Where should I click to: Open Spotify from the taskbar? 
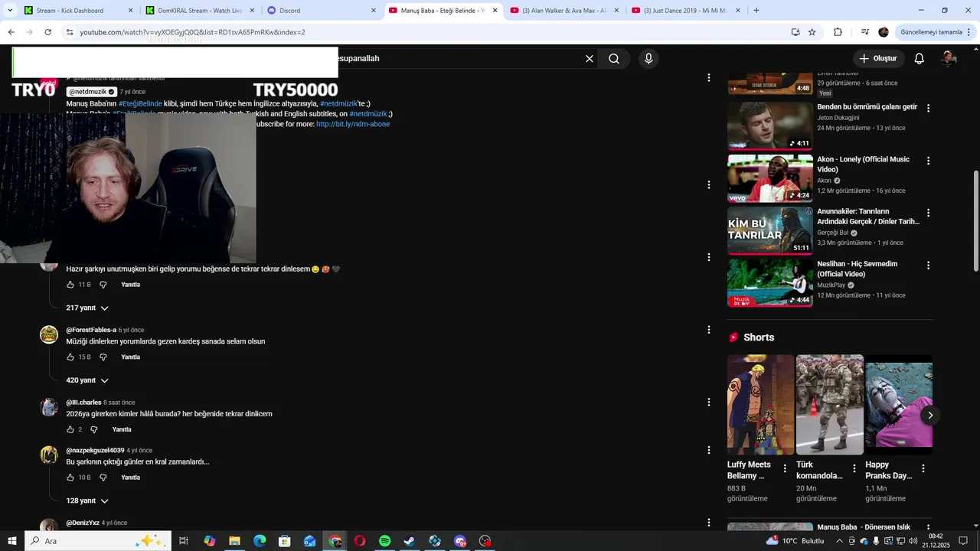point(384,541)
